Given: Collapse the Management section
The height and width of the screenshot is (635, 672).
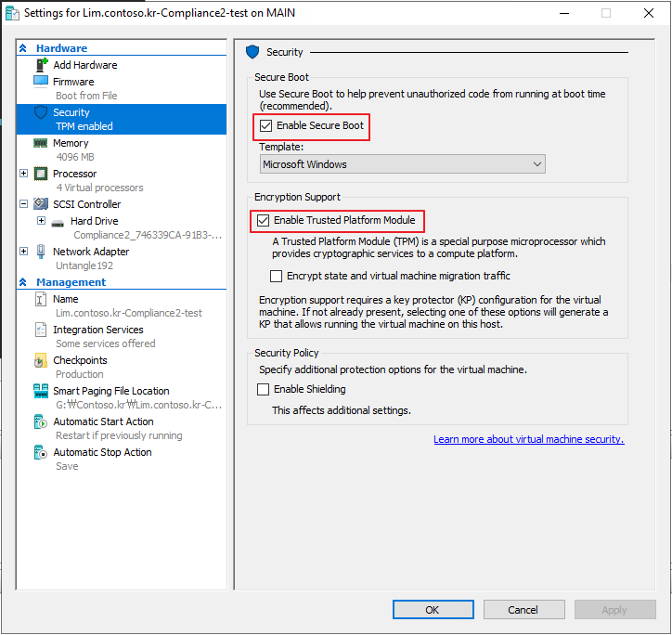Looking at the screenshot, I should click(23, 282).
